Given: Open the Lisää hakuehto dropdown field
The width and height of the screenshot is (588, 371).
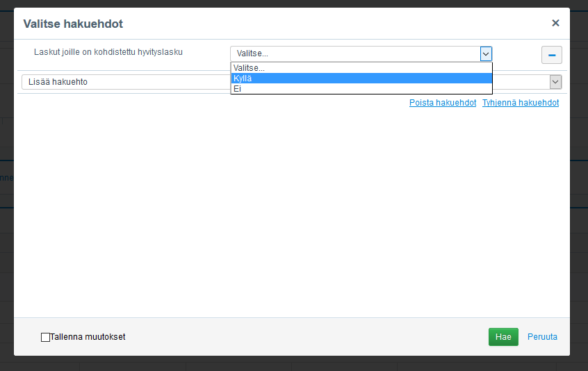Looking at the screenshot, I should coord(125,82).
